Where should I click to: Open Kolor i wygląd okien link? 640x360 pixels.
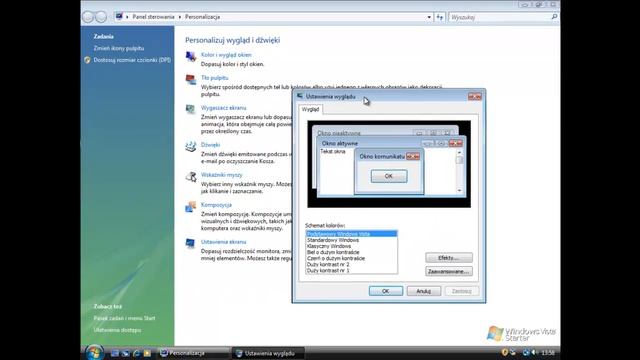[226, 55]
